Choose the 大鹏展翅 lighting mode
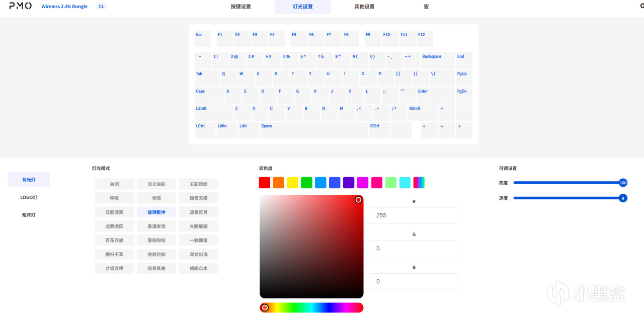644x314 pixels. click(199, 226)
